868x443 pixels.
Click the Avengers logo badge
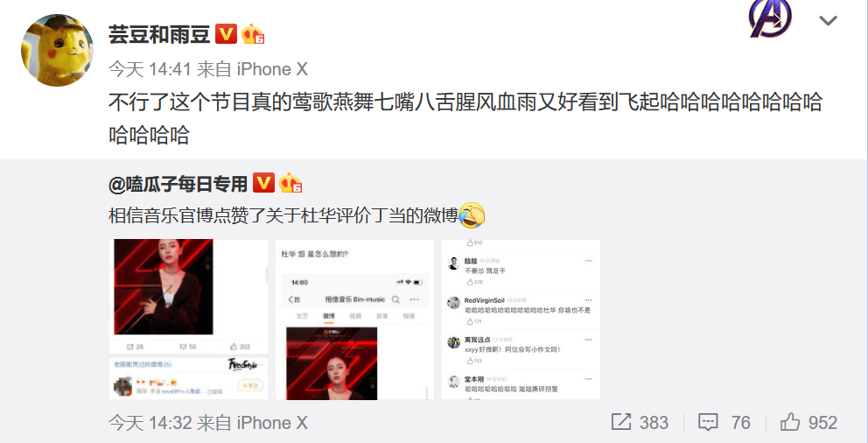click(x=770, y=18)
